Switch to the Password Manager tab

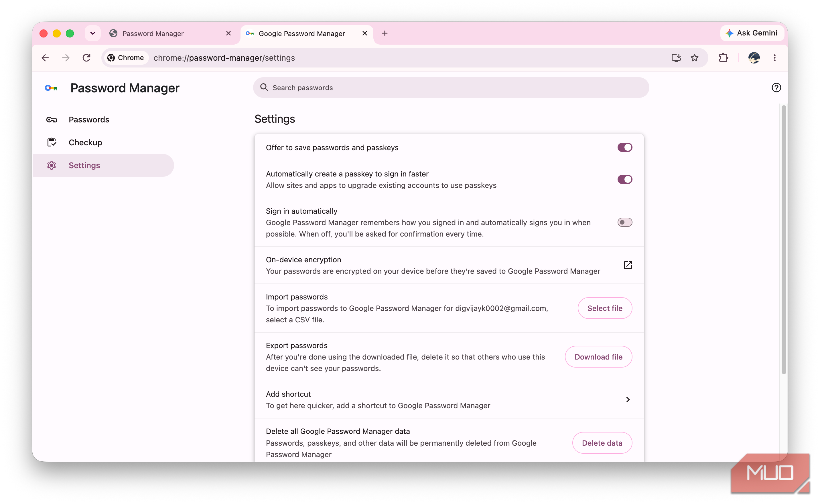170,34
